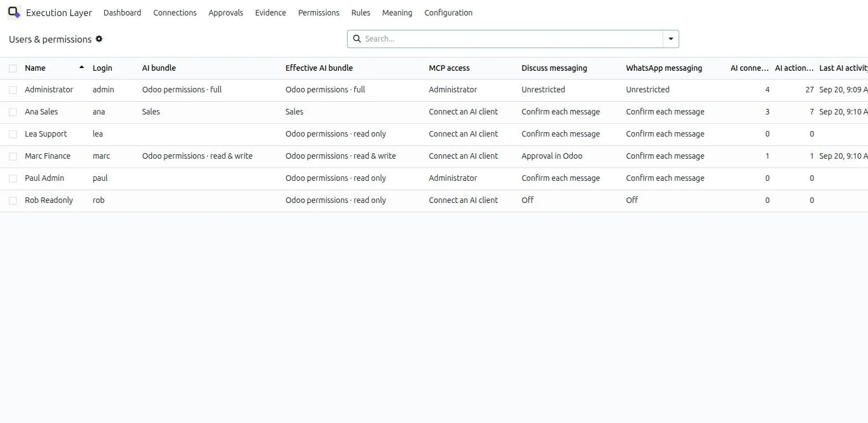Viewport: 868px width, 423px height.
Task: Check the Rob Readonly row checkbox
Action: (x=13, y=200)
